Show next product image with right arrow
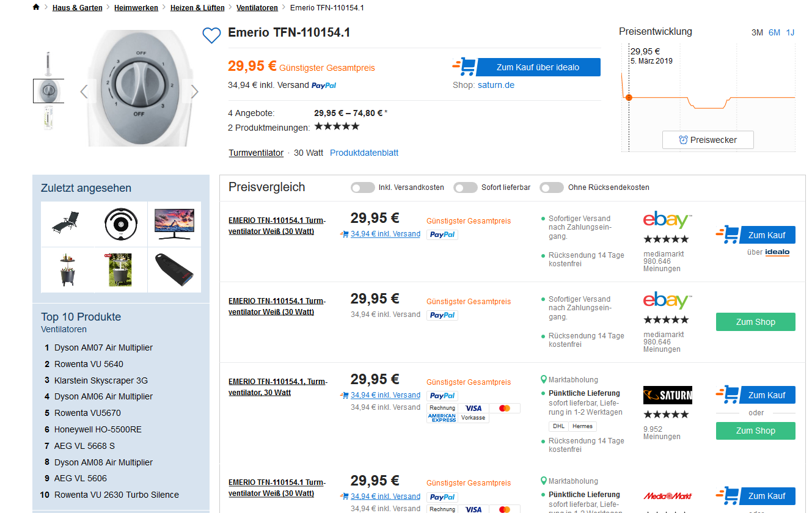 pos(194,92)
